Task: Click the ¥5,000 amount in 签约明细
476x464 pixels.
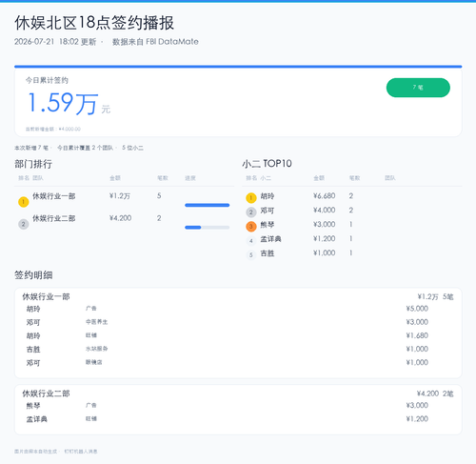Action: point(417,309)
